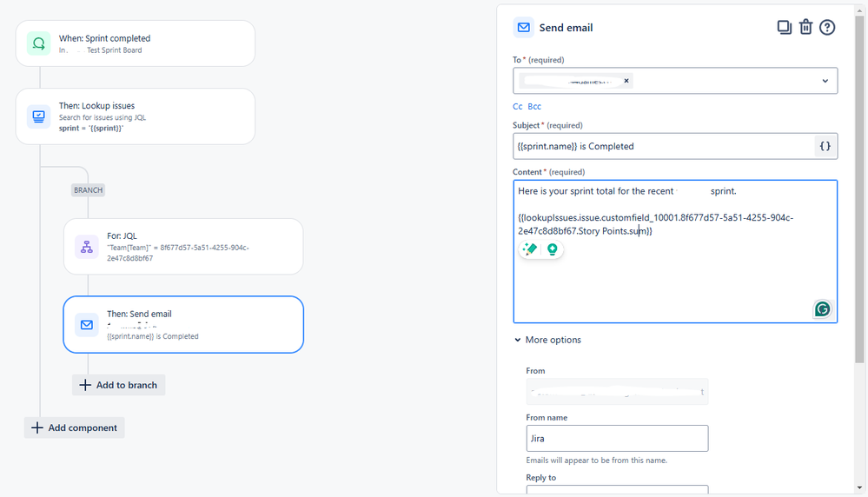The height and width of the screenshot is (497, 868).
Task: Click the smart values braces icon in Subject
Action: coord(825,146)
